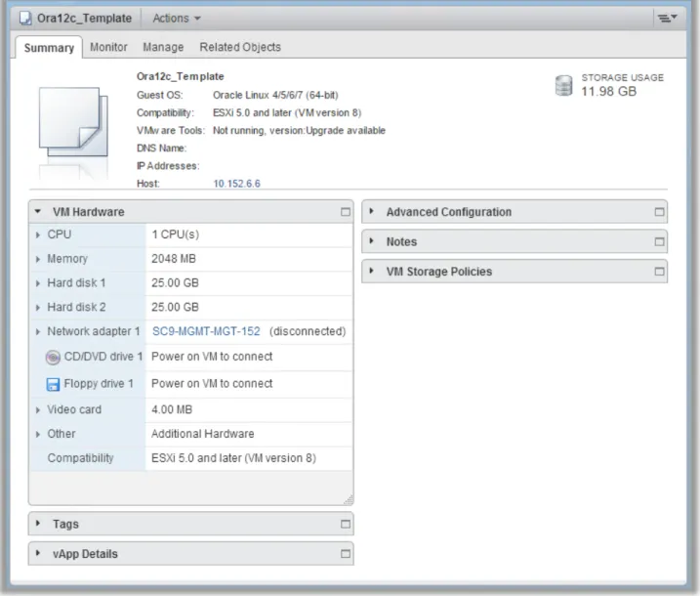
Task: Expand the Hard disk 1 row
Action: click(37, 283)
